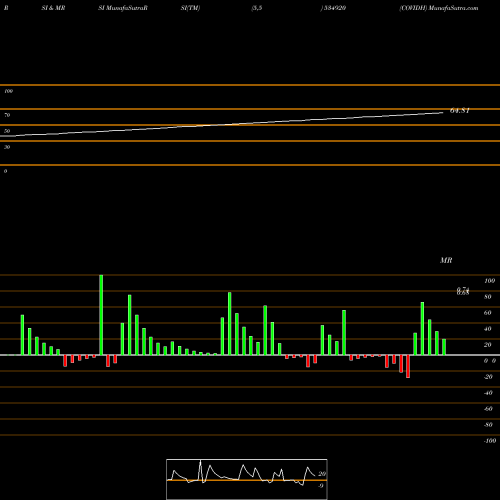This screenshot has width=500, height=500.
Task: Click the MR label above the lower chart
Action: click(x=446, y=260)
